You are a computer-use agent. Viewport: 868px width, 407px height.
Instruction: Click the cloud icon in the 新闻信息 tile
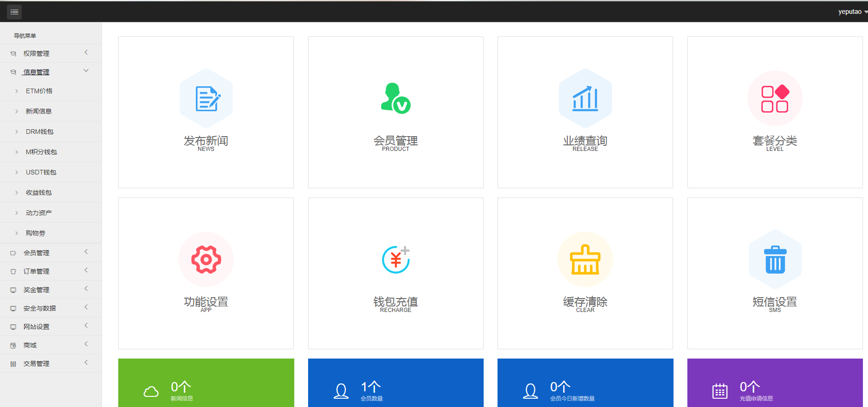pyautogui.click(x=151, y=392)
